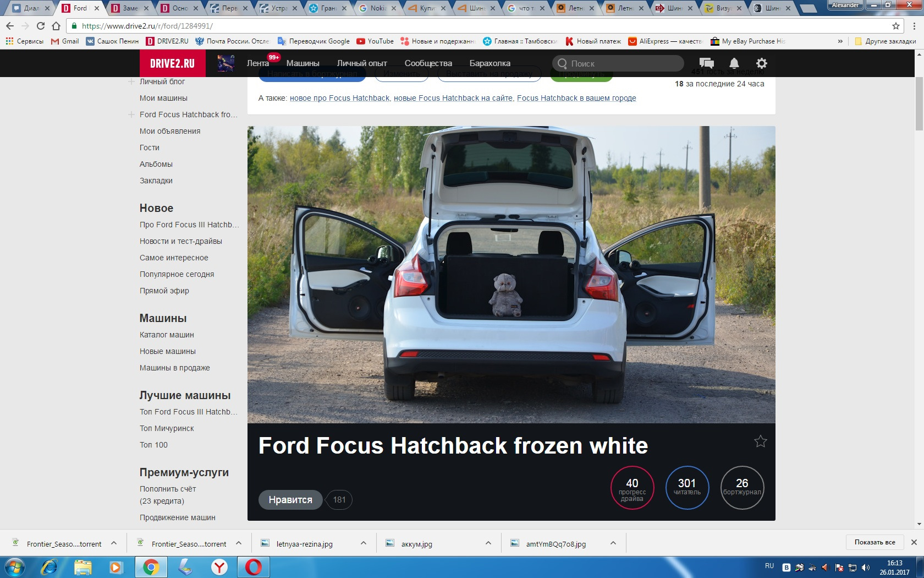This screenshot has height=578, width=924.
Task: Open the Другие закладки bookmarks folder
Action: [886, 41]
